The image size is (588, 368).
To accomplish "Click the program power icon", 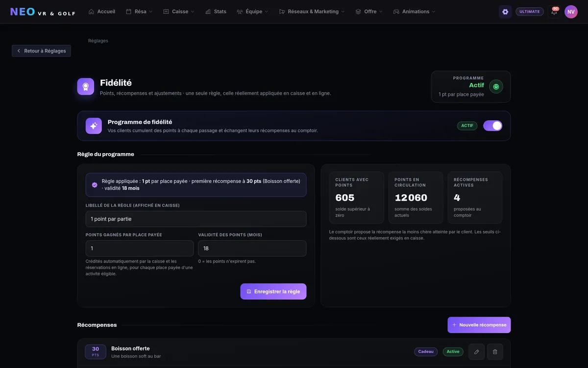I will click(x=496, y=87).
